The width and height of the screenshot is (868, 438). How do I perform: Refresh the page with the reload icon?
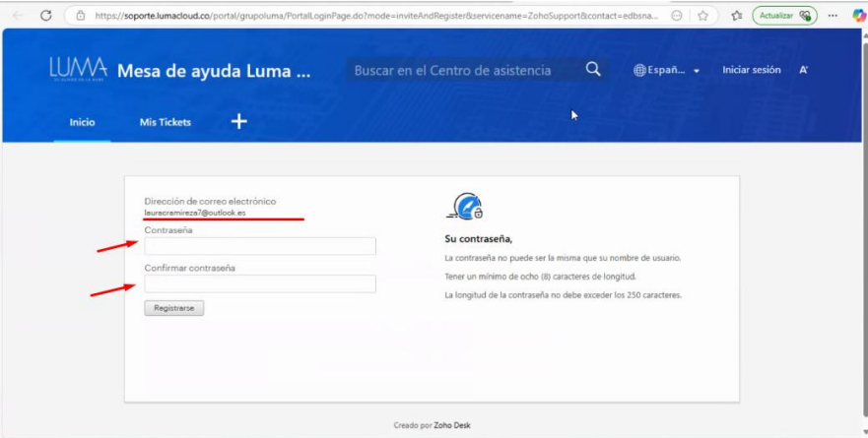[x=45, y=16]
